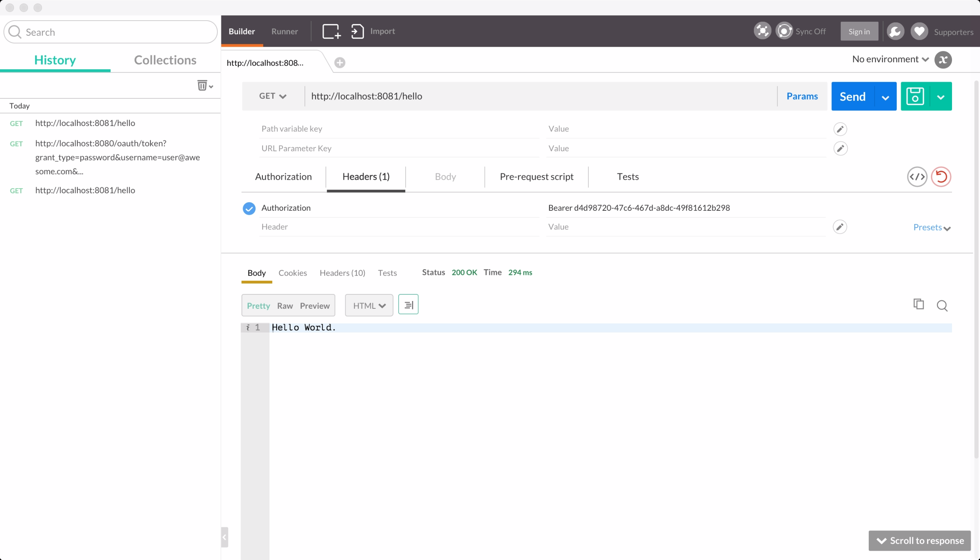The image size is (980, 560).
Task: Click Sign in button in top bar
Action: pos(859,31)
